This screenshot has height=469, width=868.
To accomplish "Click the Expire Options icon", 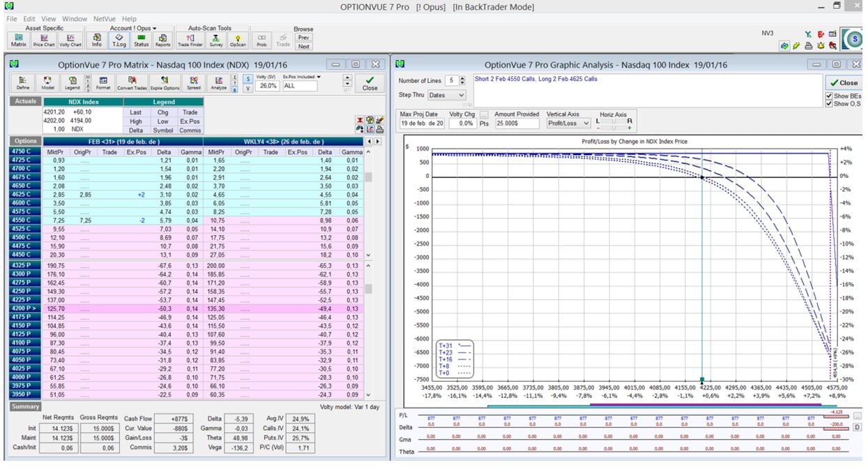I will 165,83.
